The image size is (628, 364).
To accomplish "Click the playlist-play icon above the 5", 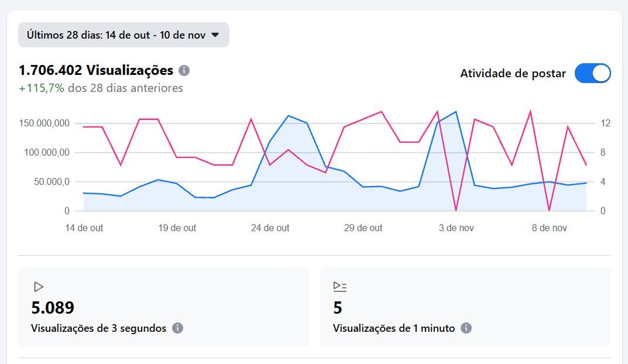I will point(339,286).
